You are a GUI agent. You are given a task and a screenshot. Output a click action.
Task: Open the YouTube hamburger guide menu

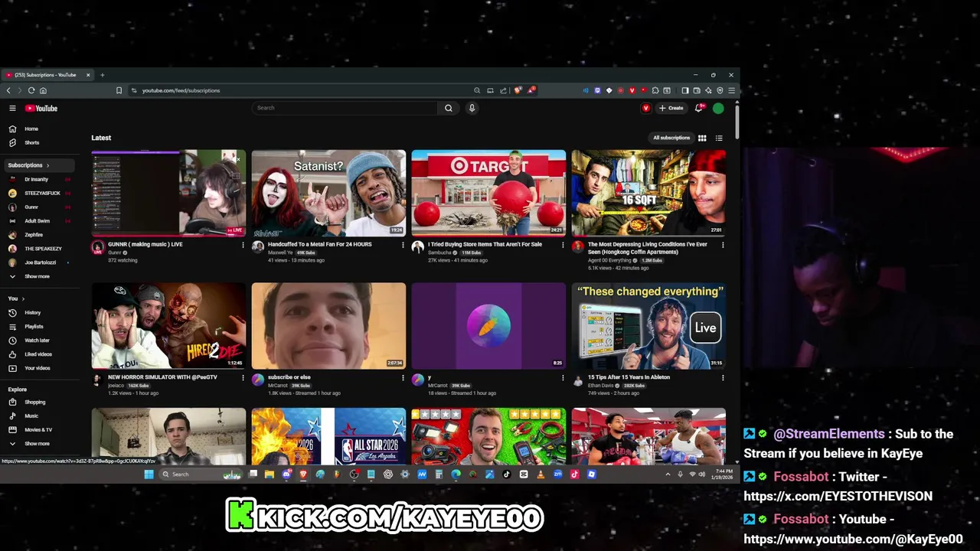12,108
